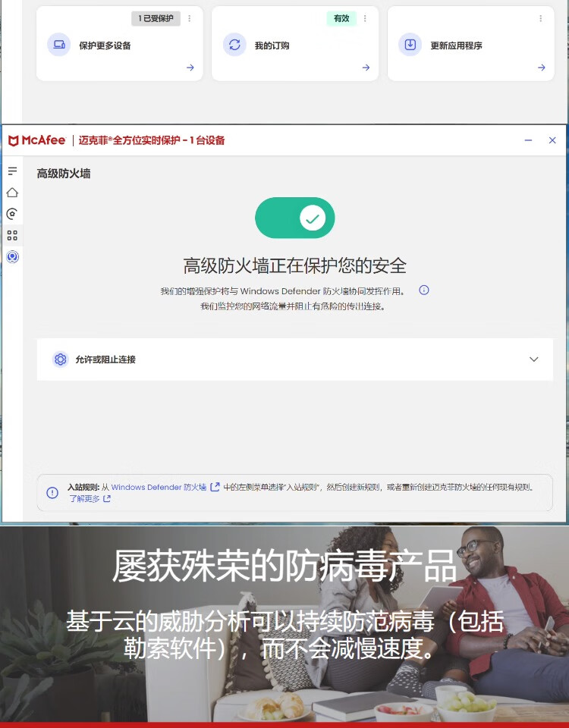Image resolution: width=569 pixels, height=728 pixels.
Task: Click the info icon beside Windows Defender text
Action: (424, 290)
